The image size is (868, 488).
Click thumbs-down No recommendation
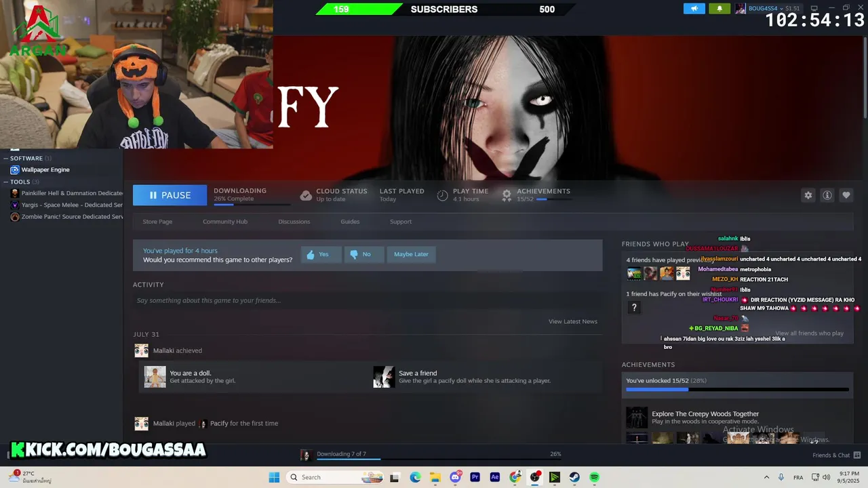(x=364, y=254)
